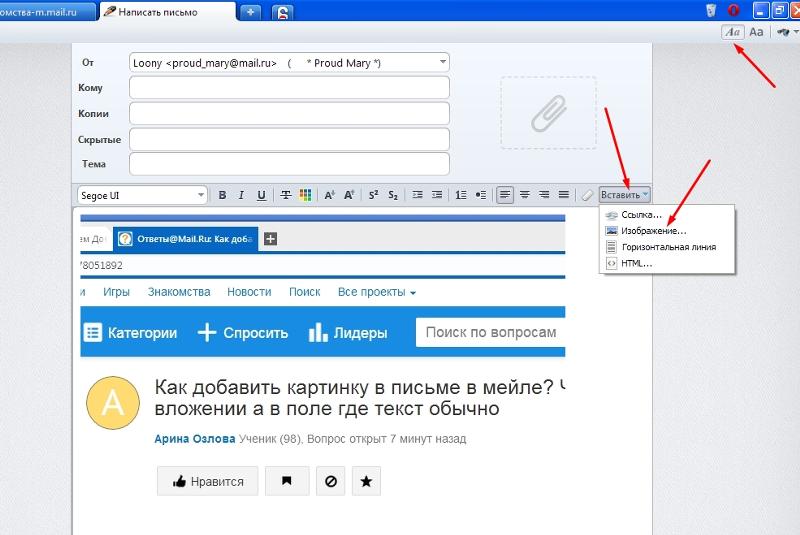Justify the text alignment
This screenshot has height=535, width=800.
point(564,195)
